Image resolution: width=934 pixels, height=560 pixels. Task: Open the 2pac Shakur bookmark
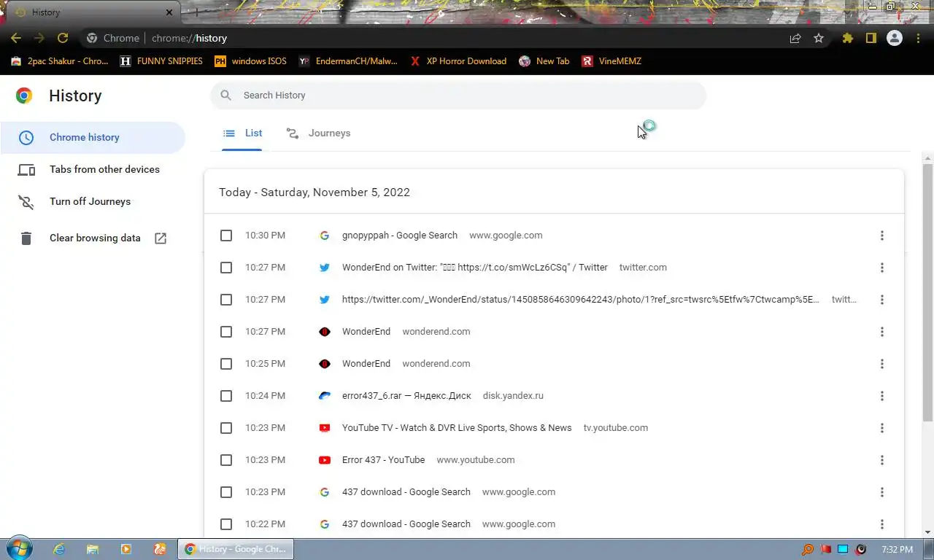coord(60,61)
